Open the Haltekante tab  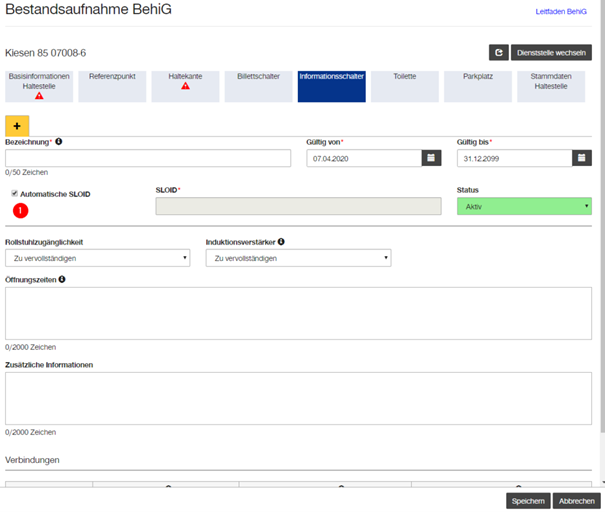[185, 86]
